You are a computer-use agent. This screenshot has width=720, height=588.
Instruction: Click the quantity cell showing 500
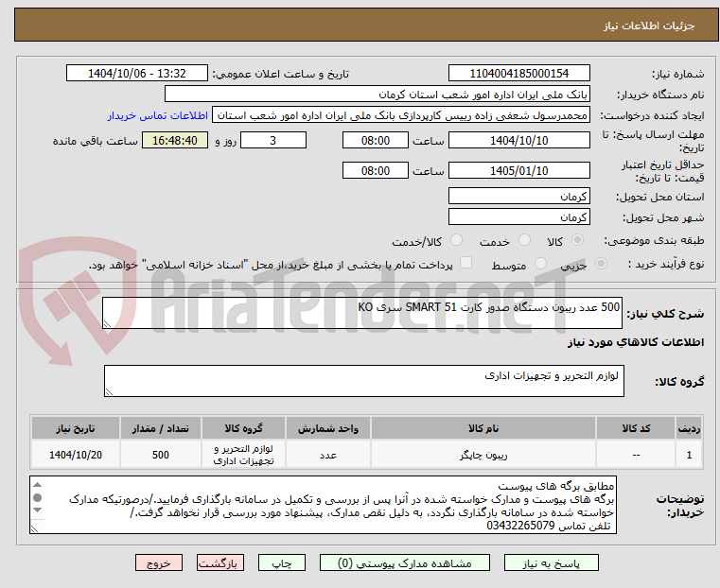click(x=161, y=455)
